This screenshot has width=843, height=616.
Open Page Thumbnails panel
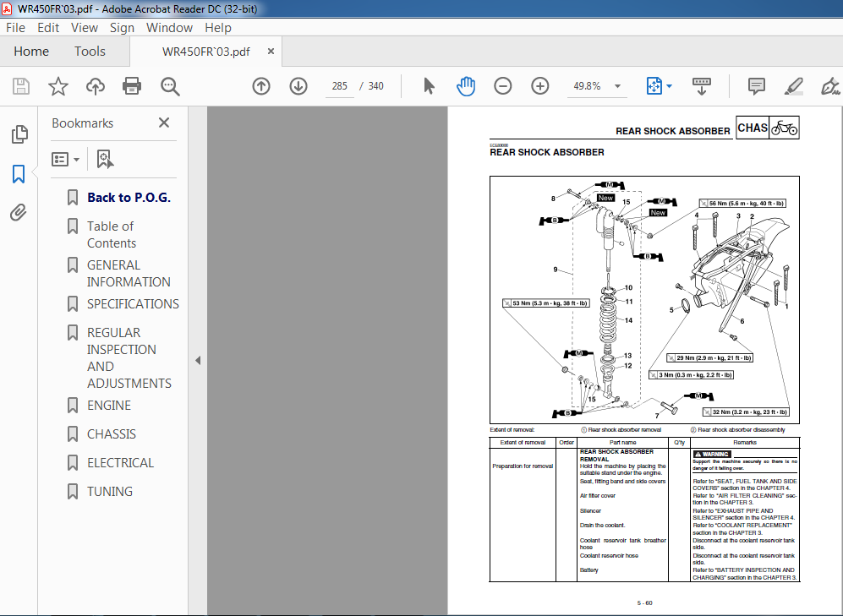19,134
